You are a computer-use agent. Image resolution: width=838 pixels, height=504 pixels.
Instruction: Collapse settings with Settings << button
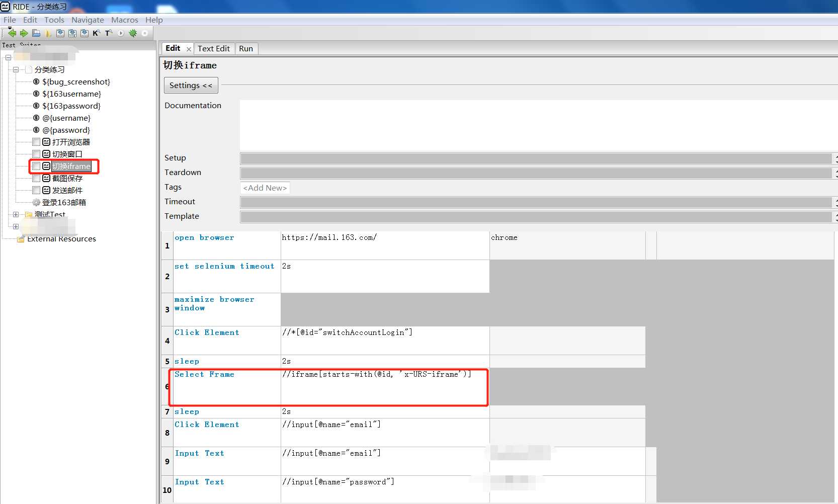[191, 86]
